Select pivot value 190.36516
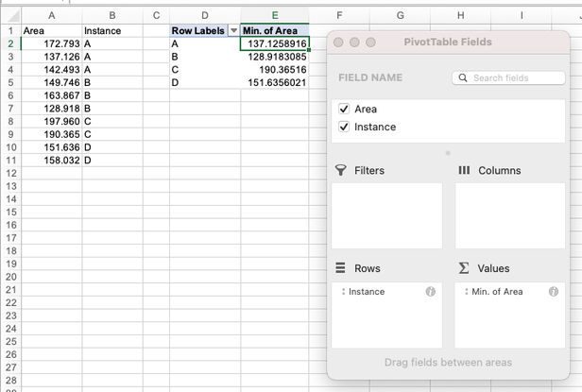 click(x=275, y=70)
